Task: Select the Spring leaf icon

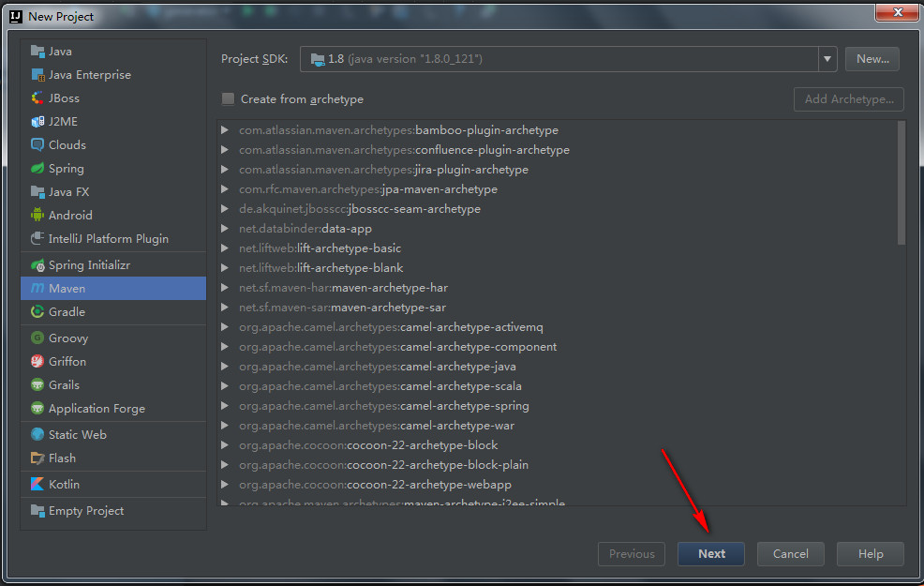Action: click(x=37, y=168)
